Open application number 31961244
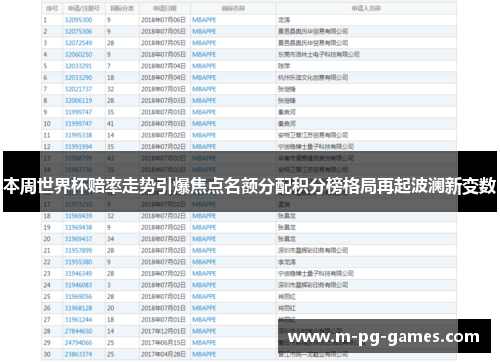This screenshot has height=362, width=500. 78,320
